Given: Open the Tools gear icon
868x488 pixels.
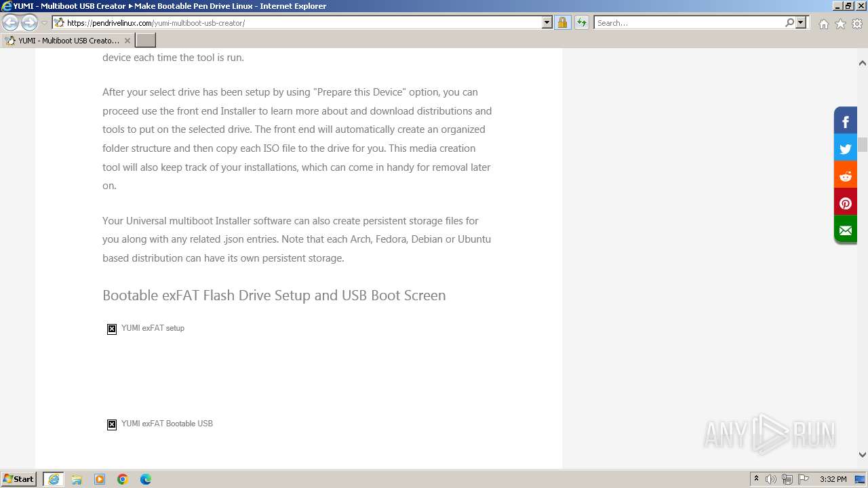Looking at the screenshot, I should pyautogui.click(x=857, y=24).
